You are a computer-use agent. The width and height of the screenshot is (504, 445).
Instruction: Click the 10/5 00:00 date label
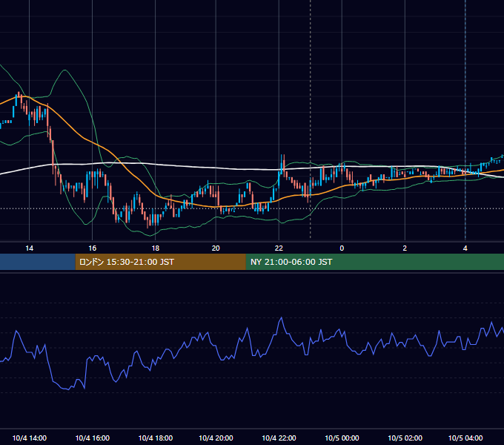(x=342, y=438)
